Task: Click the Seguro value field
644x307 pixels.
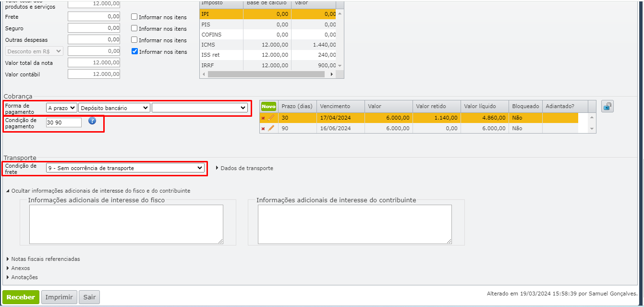Action: 94,28
